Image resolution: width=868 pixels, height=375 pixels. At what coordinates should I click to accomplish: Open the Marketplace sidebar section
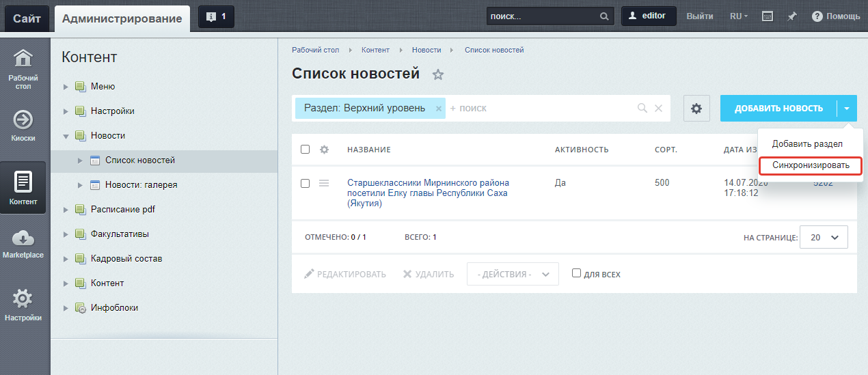[23, 245]
